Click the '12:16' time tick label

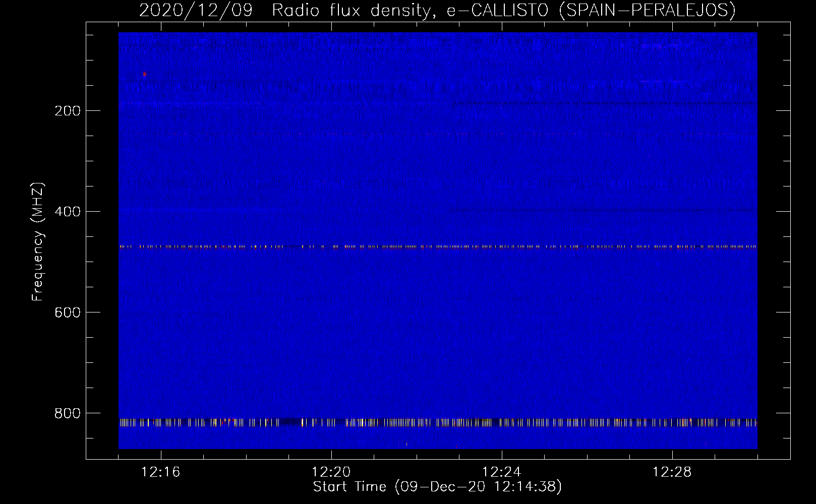tap(161, 472)
